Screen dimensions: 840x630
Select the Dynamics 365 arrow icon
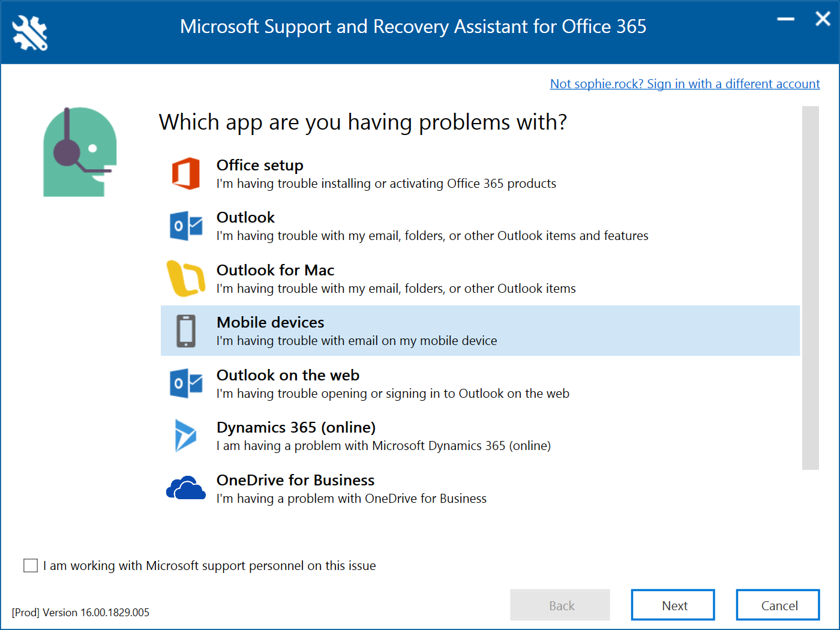point(185,436)
